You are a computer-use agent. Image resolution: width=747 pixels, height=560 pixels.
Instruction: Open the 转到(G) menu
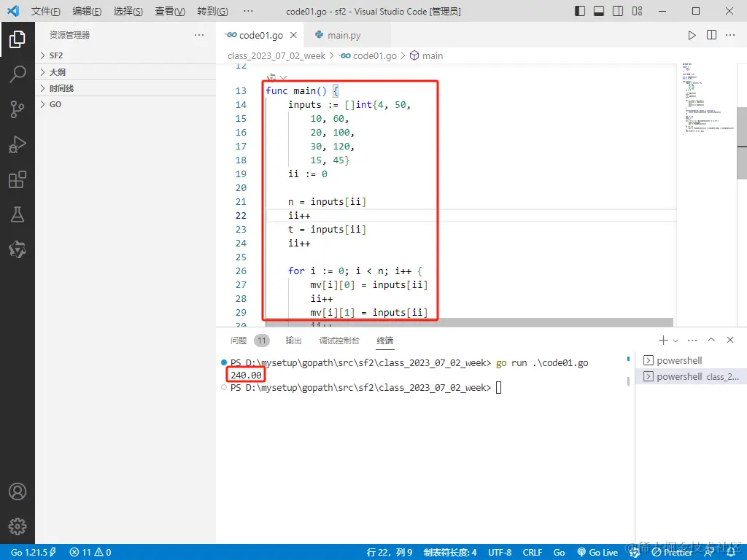212,11
